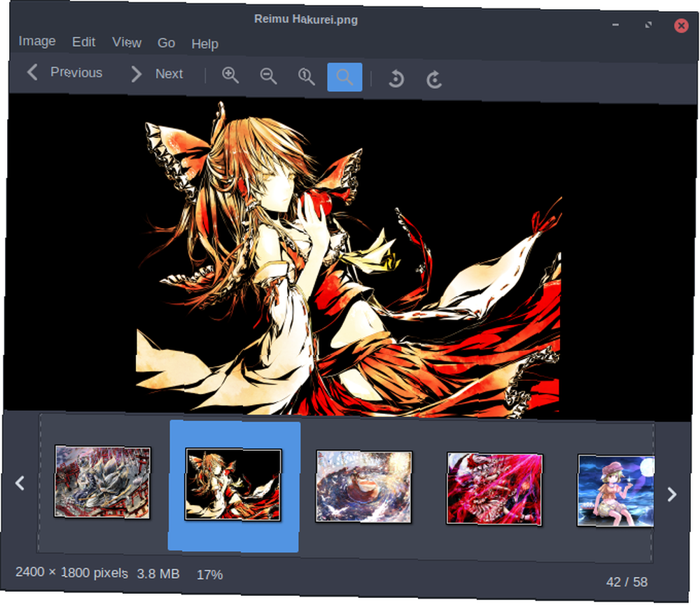Select the normal size (1:1) zoom icon
The height and width of the screenshot is (605, 700).
tap(307, 76)
